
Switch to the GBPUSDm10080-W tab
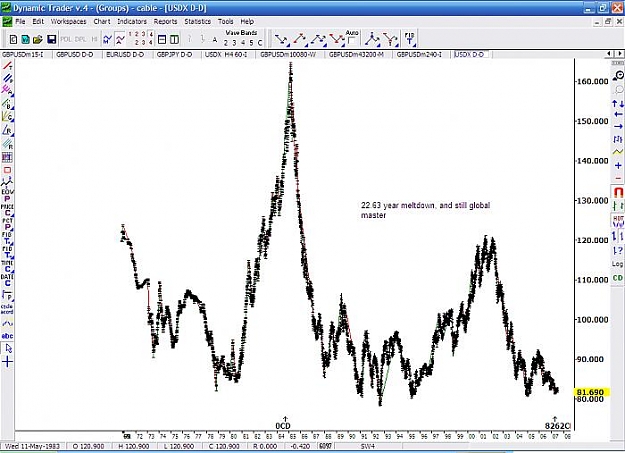(288, 54)
